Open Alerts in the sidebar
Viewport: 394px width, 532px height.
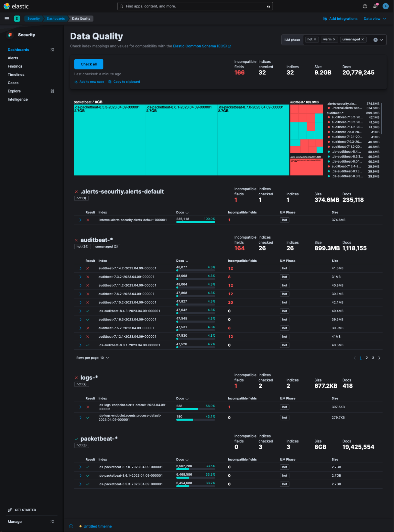click(13, 58)
